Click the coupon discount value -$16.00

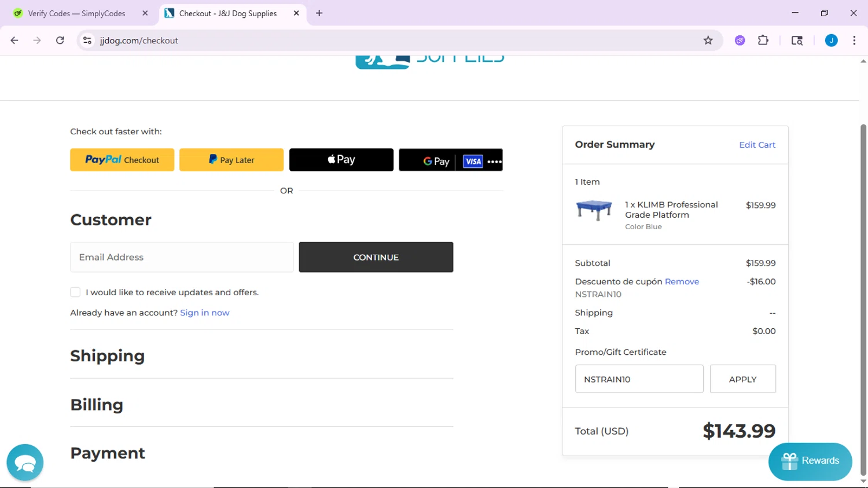(x=761, y=281)
